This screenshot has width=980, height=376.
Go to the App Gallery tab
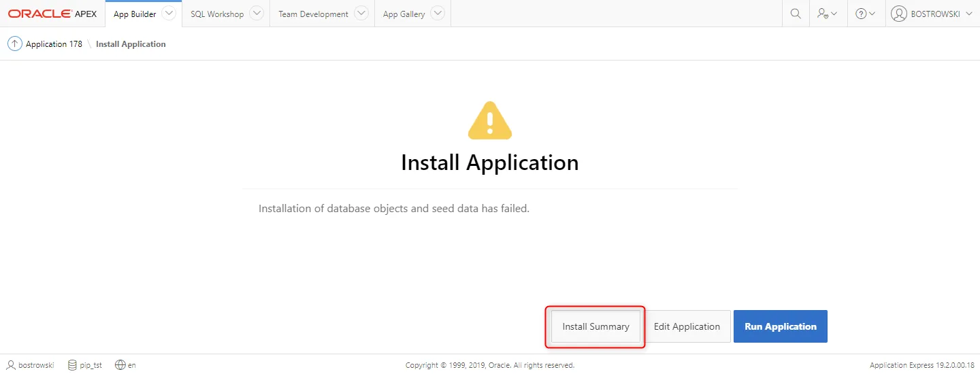click(404, 14)
